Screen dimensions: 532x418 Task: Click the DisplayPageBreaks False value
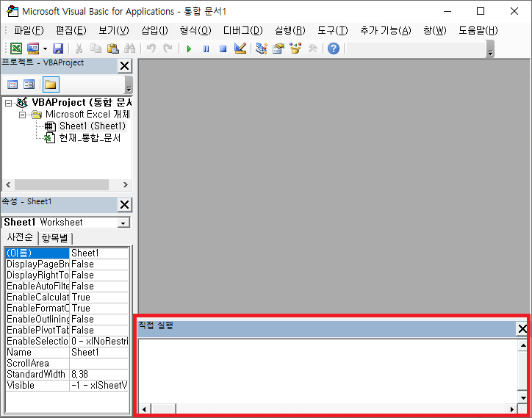pyautogui.click(x=98, y=264)
